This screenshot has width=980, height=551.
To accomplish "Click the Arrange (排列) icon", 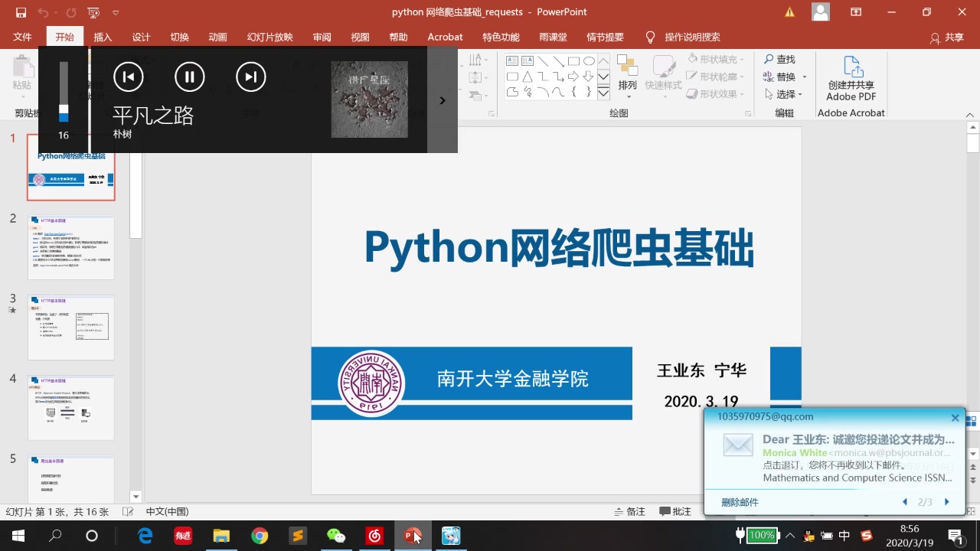I will pos(627,77).
